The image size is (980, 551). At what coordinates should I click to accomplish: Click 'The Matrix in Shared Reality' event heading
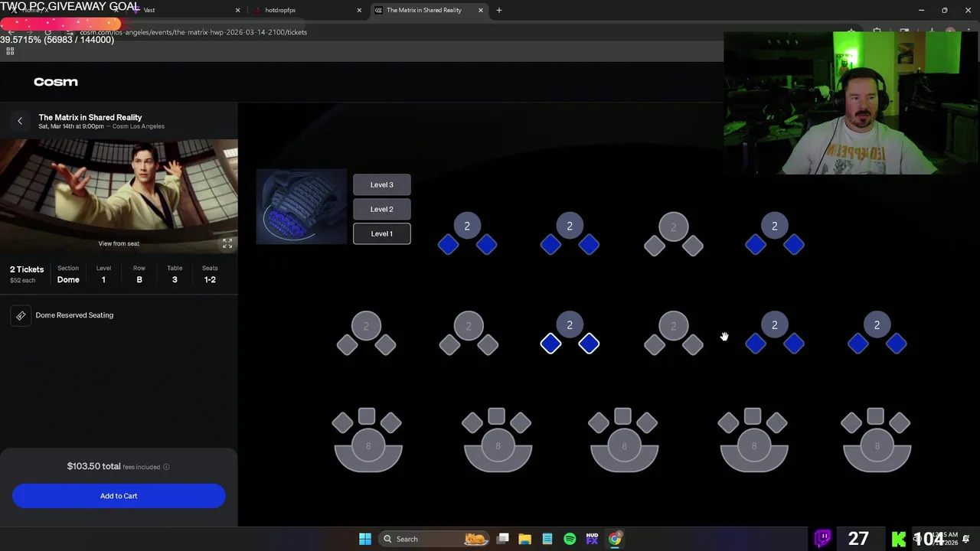pos(90,117)
